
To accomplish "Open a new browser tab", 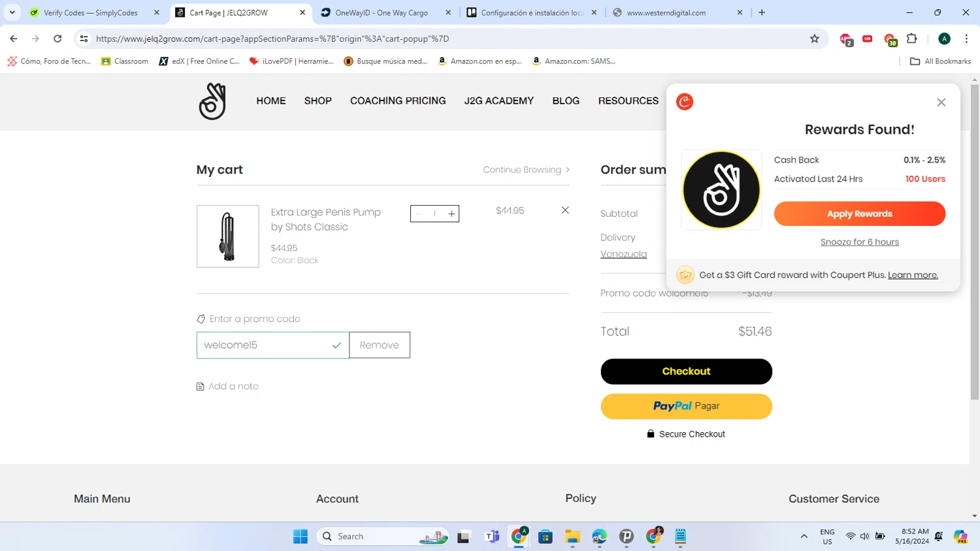I will pos(762,12).
